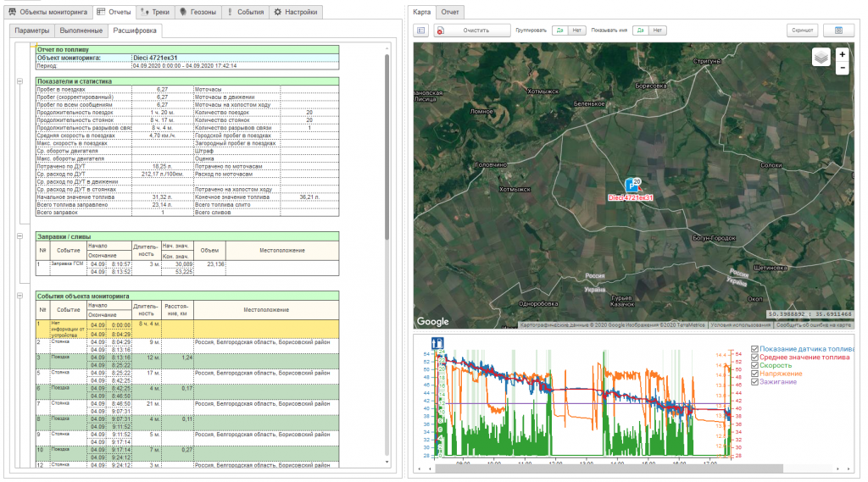Collapse the События объекта мониторинга section
The image size is (868, 482).
(19, 296)
